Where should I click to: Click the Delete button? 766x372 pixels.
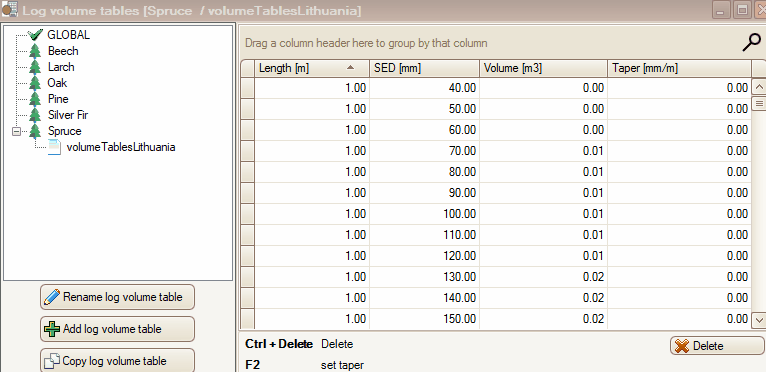click(x=717, y=346)
